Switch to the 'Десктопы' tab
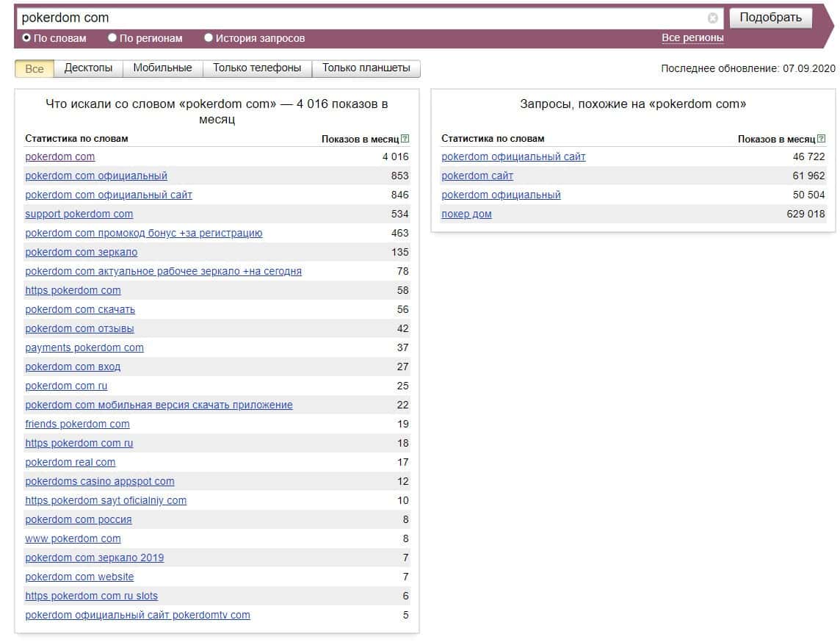The width and height of the screenshot is (840, 642). [88, 68]
